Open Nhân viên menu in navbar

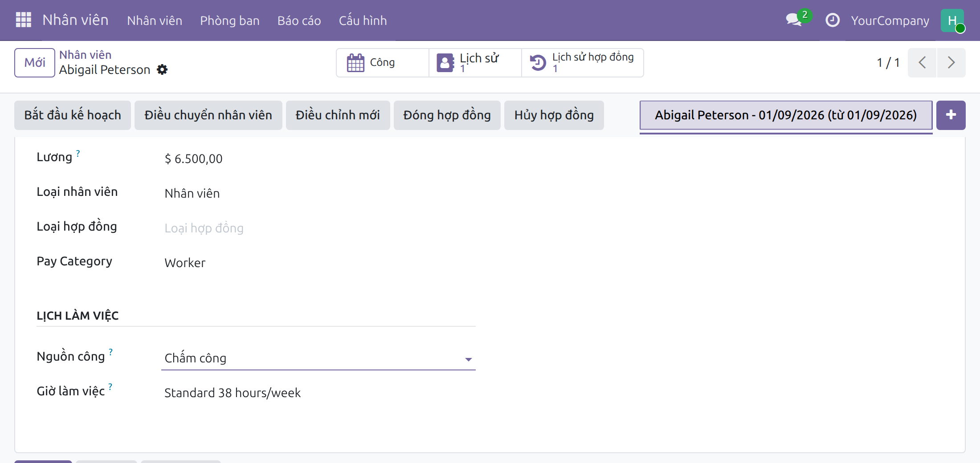(155, 21)
